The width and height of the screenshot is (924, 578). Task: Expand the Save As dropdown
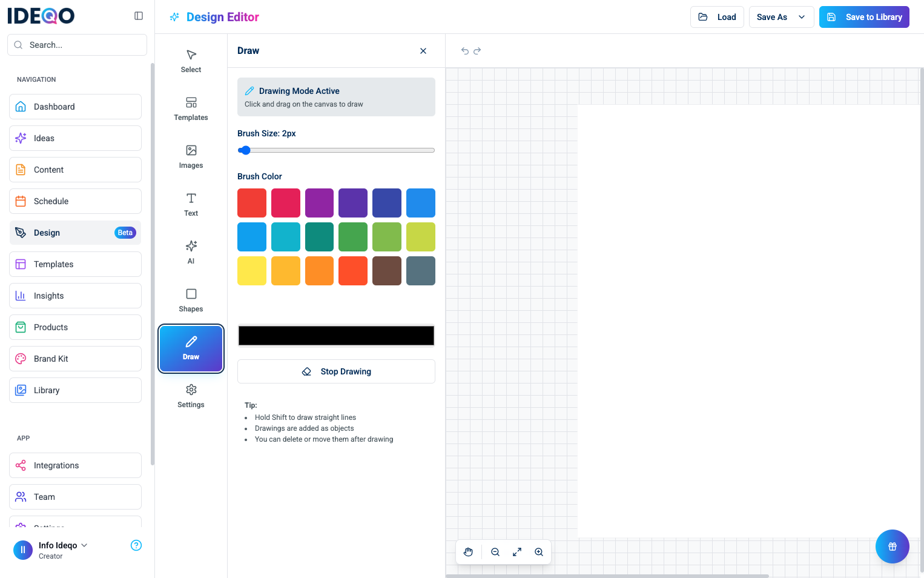(802, 17)
